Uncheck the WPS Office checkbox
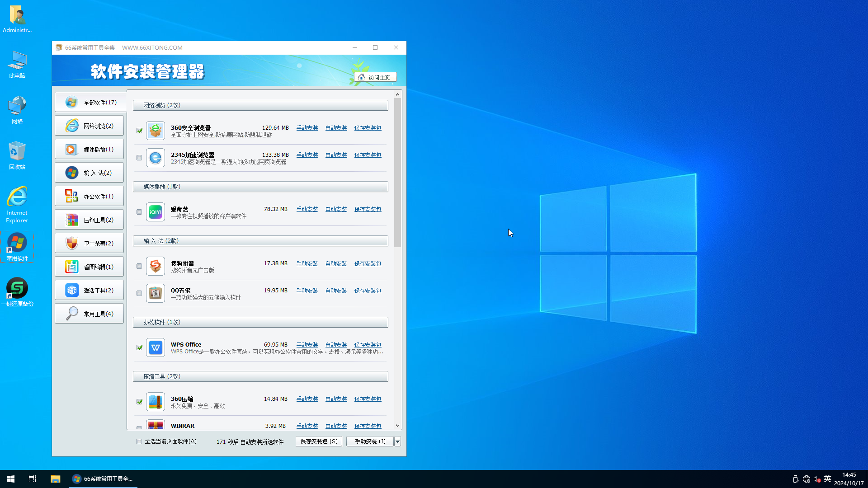868x488 pixels. pos(139,347)
